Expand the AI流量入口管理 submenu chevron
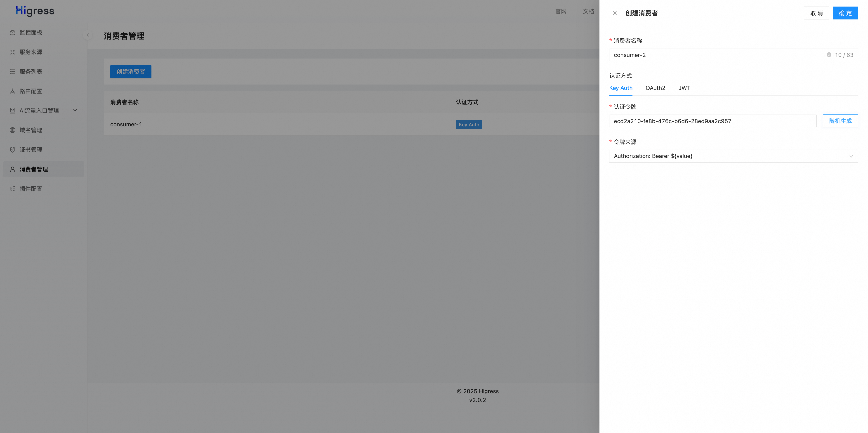868x433 pixels. click(75, 110)
